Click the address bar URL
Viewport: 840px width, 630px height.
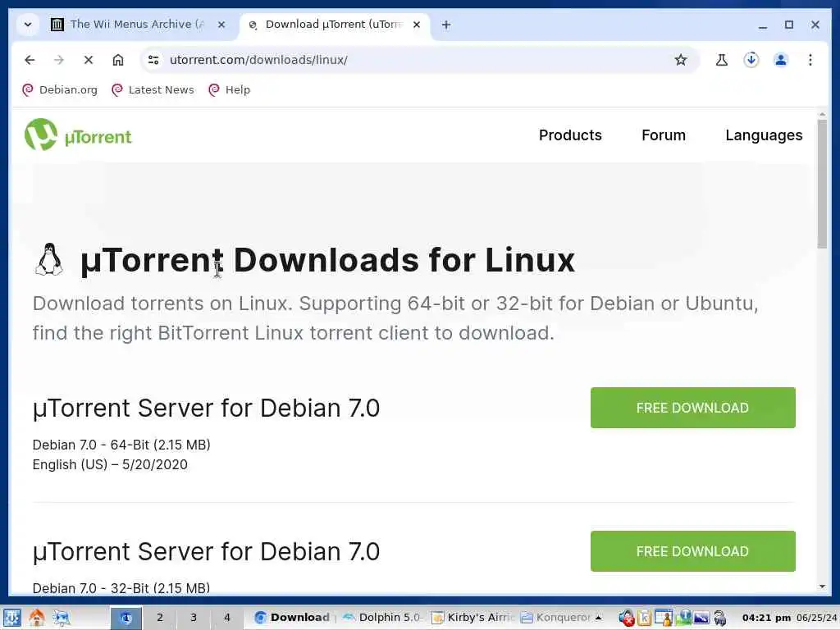click(258, 60)
